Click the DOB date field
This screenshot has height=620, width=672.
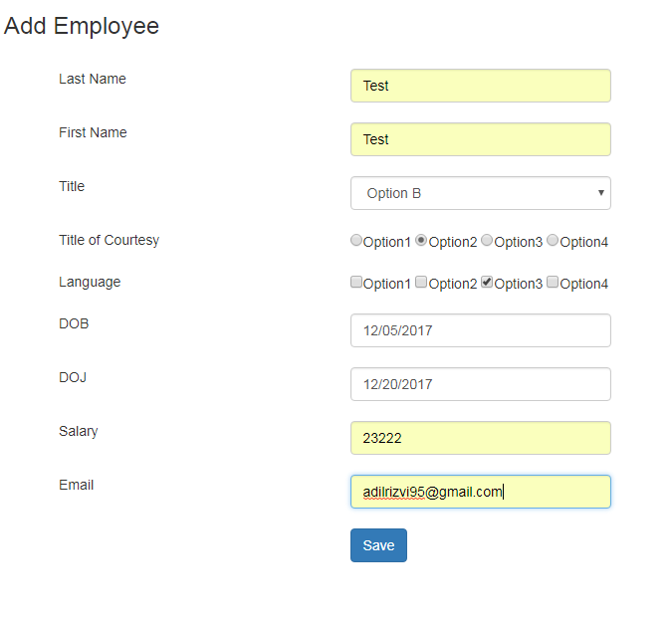[x=481, y=330]
